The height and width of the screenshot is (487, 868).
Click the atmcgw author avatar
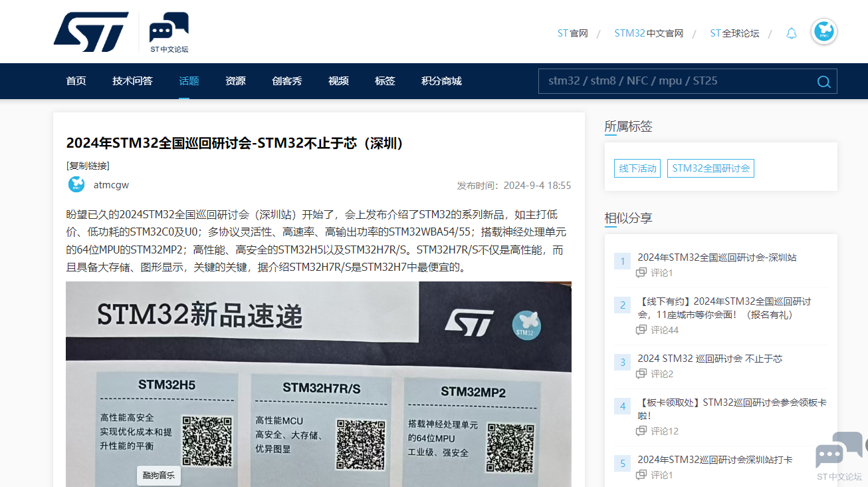(76, 185)
